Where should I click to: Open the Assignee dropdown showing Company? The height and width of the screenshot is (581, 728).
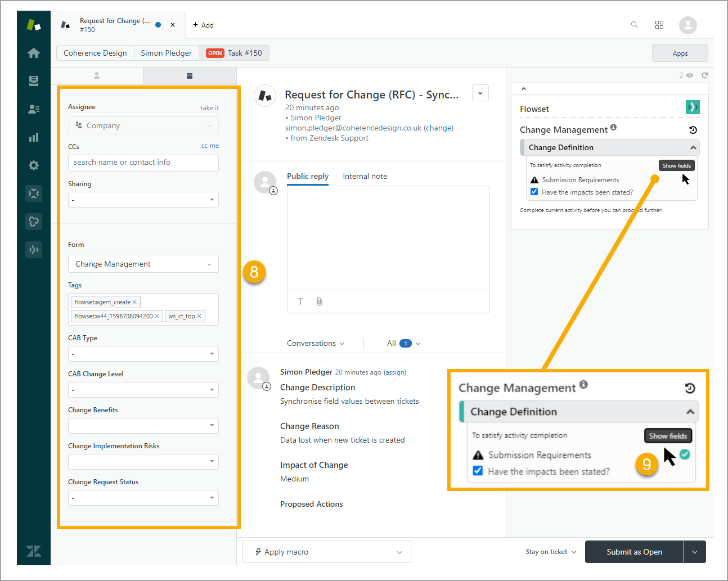[143, 125]
